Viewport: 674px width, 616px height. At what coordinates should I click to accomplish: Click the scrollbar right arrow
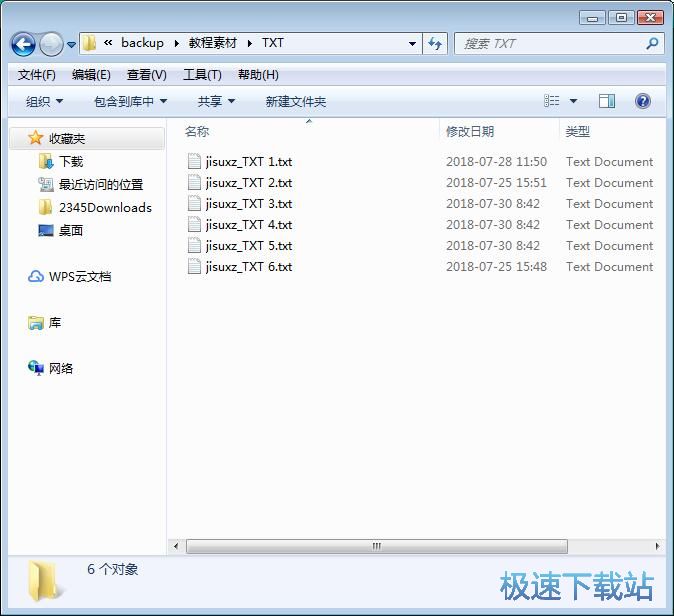[657, 546]
